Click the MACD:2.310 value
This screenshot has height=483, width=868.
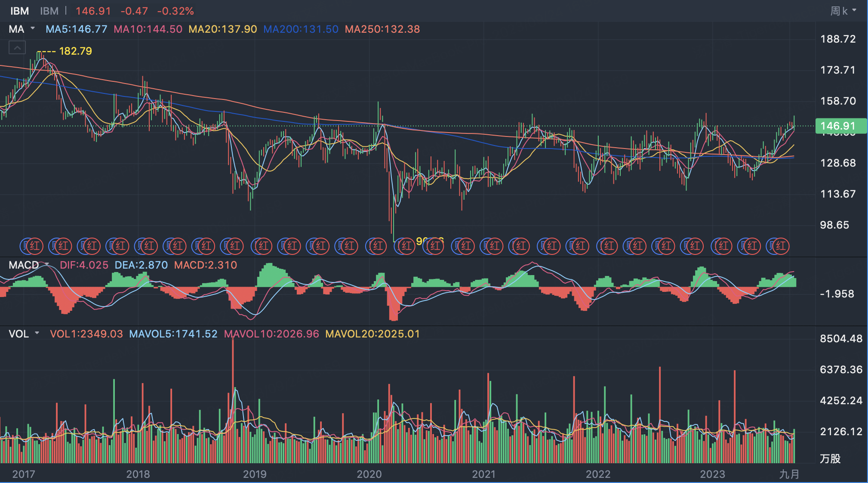(206, 265)
